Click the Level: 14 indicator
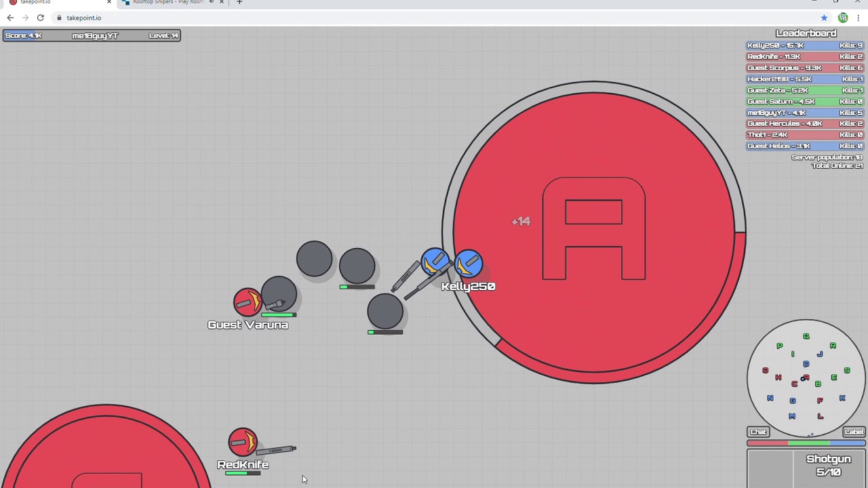Image resolution: width=868 pixels, height=488 pixels. click(x=163, y=35)
